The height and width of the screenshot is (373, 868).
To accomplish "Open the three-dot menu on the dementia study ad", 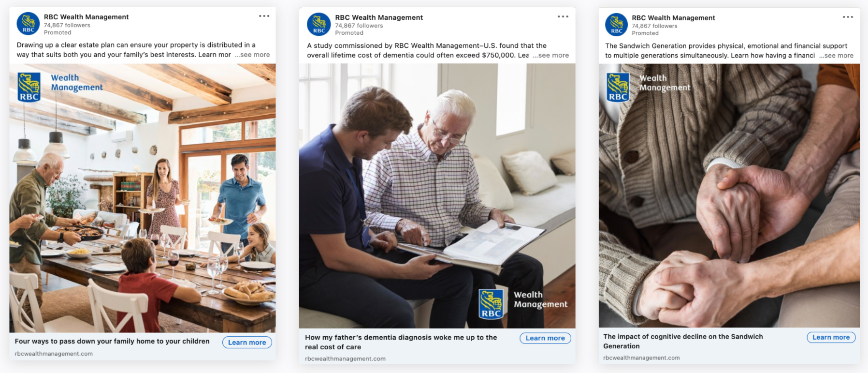I will pos(563,16).
